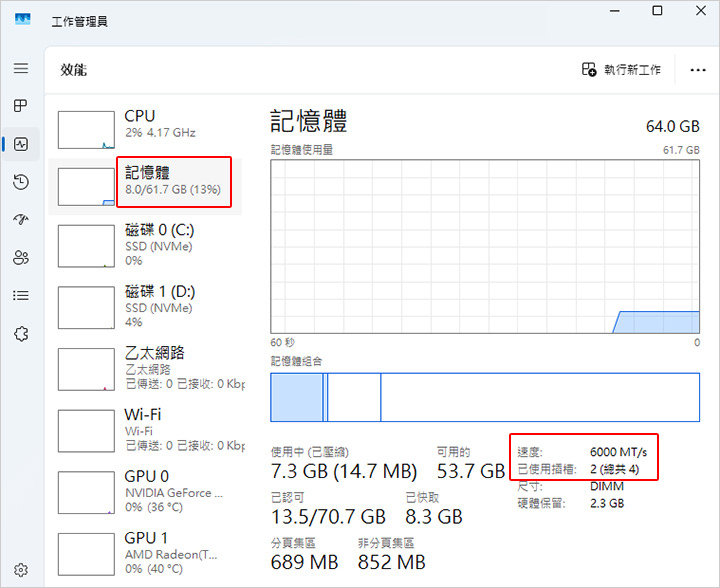This screenshot has width=720, height=588.
Task: Click the 效能 page heading
Action: [73, 70]
